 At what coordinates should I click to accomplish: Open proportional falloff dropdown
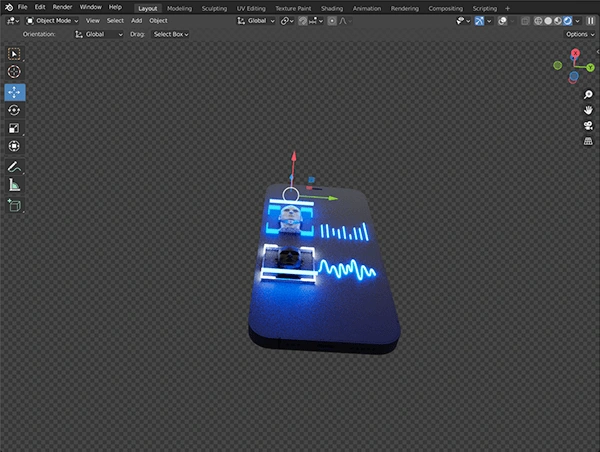click(345, 21)
